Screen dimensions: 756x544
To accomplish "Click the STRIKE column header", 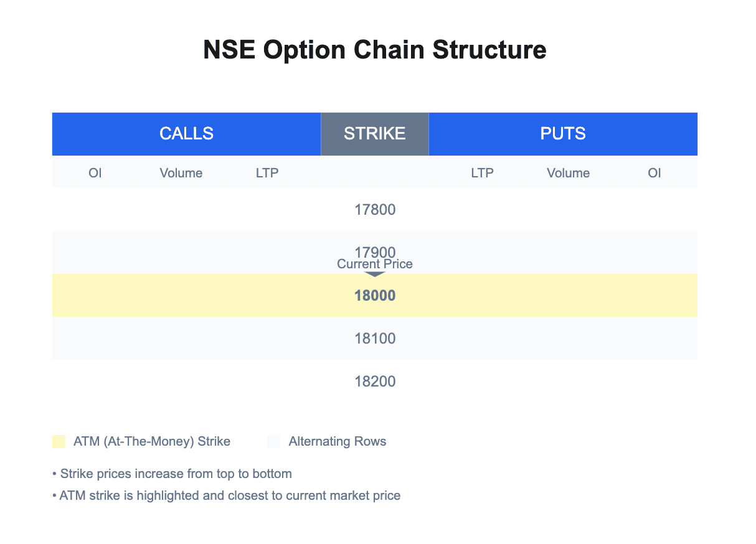I will coord(375,134).
